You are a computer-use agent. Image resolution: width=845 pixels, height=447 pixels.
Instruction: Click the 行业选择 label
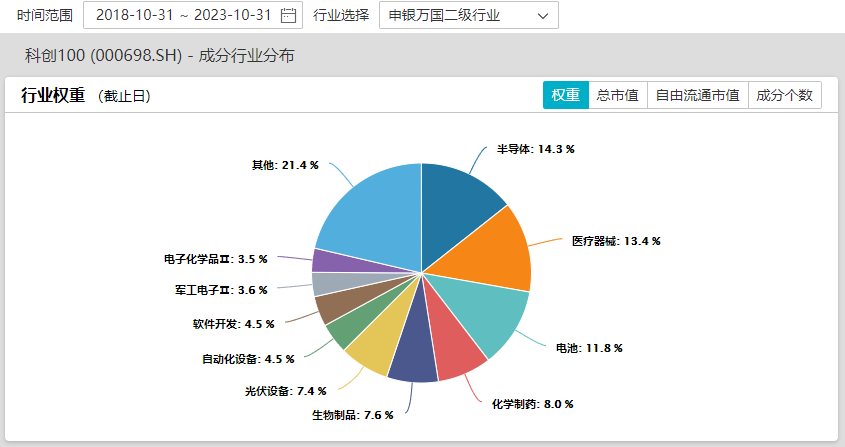(x=341, y=15)
